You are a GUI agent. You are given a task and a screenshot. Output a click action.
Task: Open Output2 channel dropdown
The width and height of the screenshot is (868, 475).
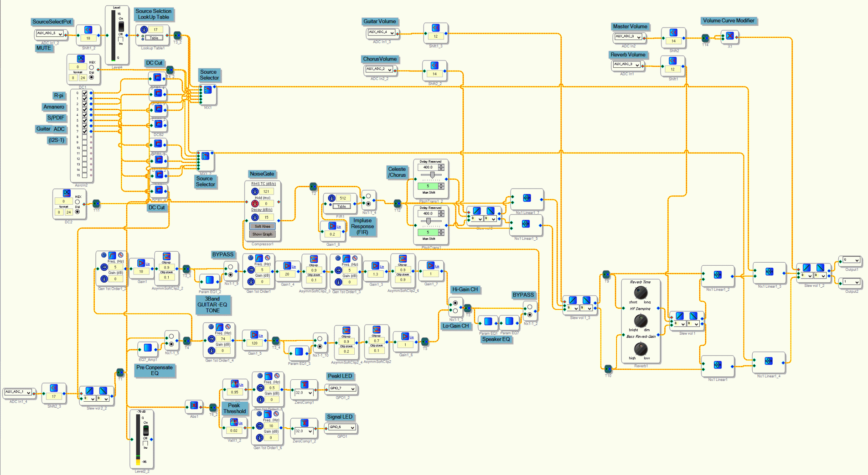coord(851,282)
